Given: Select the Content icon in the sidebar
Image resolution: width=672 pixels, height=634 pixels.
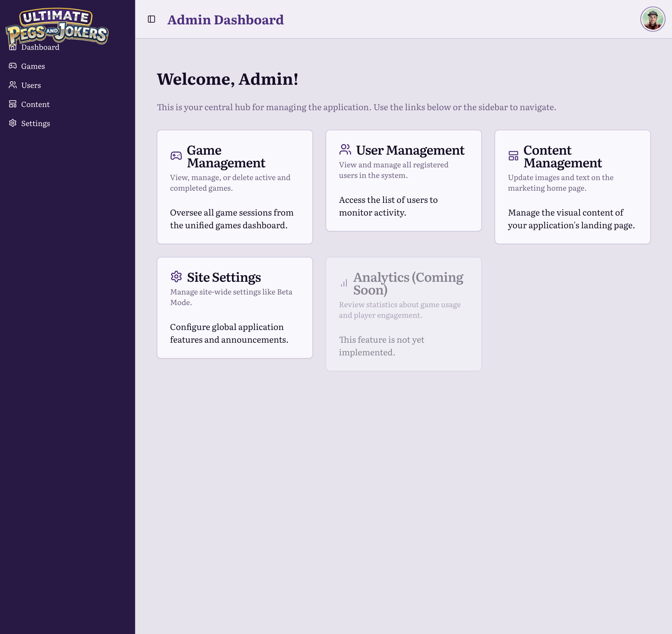Looking at the screenshot, I should 13,104.
